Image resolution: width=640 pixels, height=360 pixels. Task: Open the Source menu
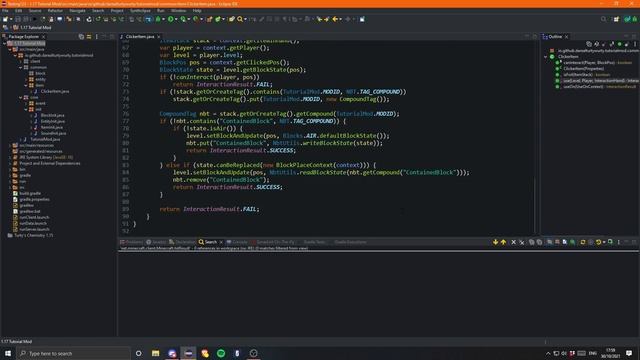35,11
